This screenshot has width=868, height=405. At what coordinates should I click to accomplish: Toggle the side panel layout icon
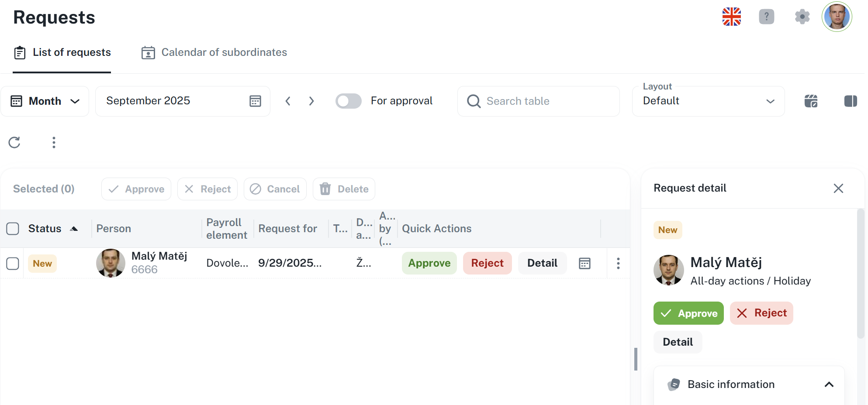click(x=850, y=101)
